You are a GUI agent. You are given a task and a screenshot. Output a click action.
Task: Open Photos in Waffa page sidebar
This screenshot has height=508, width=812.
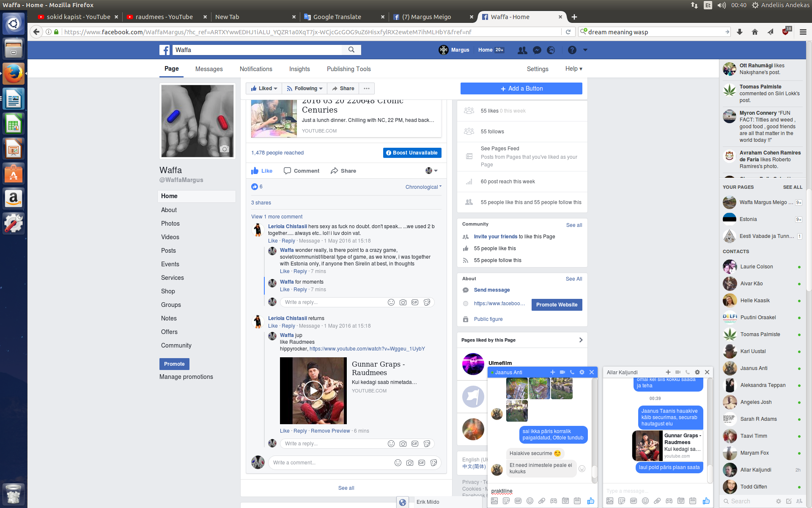(x=170, y=224)
